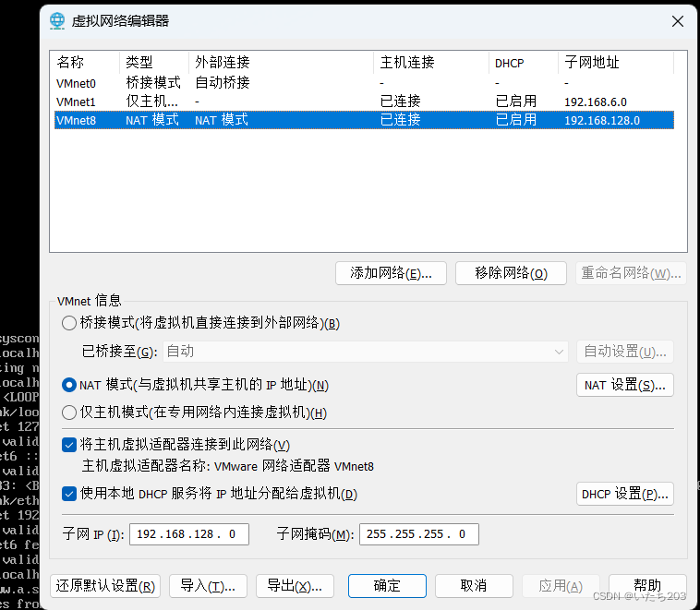Click the 外部连接 column header

pos(281,63)
